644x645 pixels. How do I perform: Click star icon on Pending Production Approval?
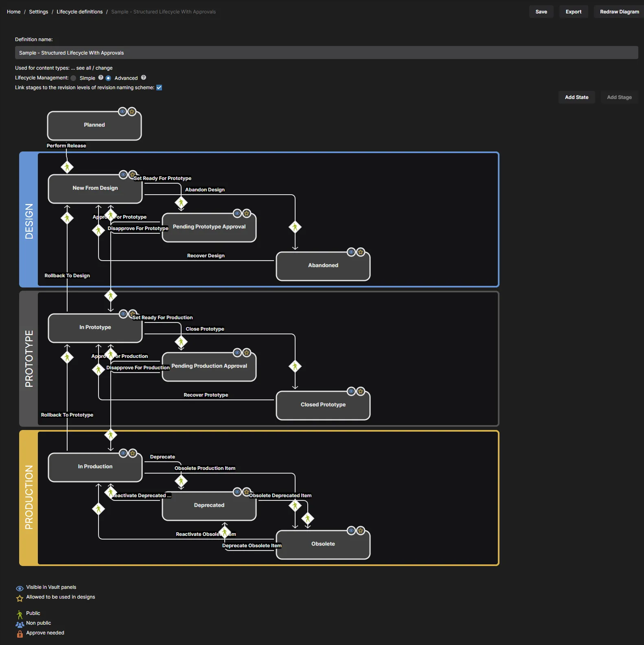(x=247, y=353)
